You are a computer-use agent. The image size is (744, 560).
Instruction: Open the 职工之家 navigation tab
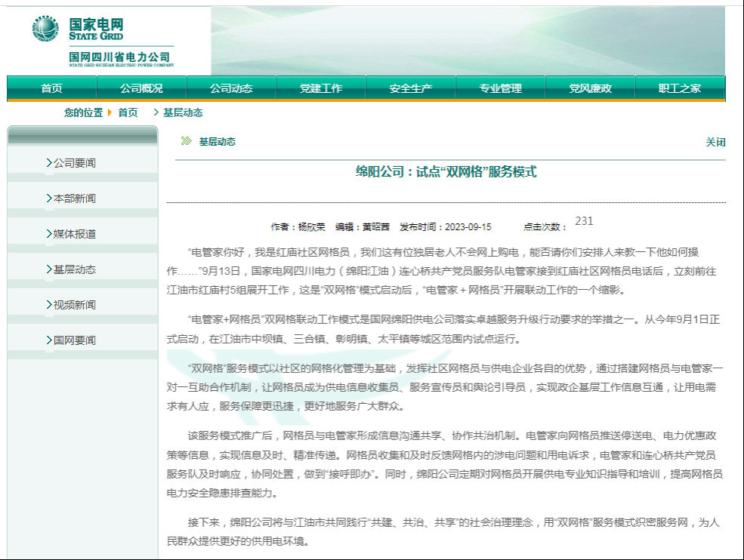[680, 88]
